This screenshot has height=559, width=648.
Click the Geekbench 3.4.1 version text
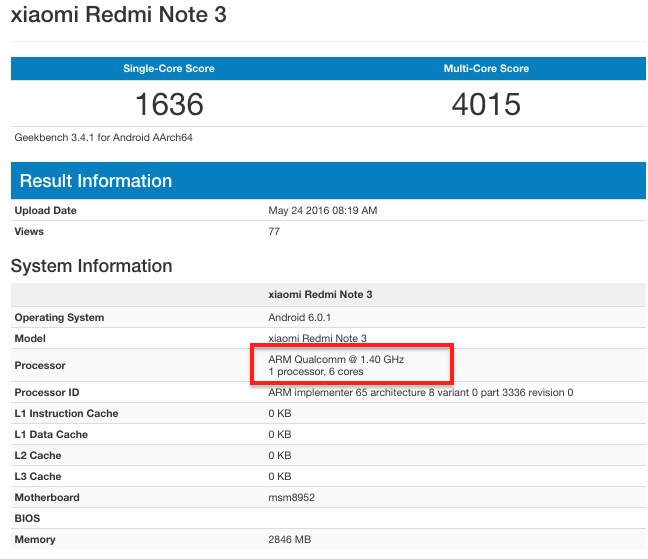pos(103,137)
